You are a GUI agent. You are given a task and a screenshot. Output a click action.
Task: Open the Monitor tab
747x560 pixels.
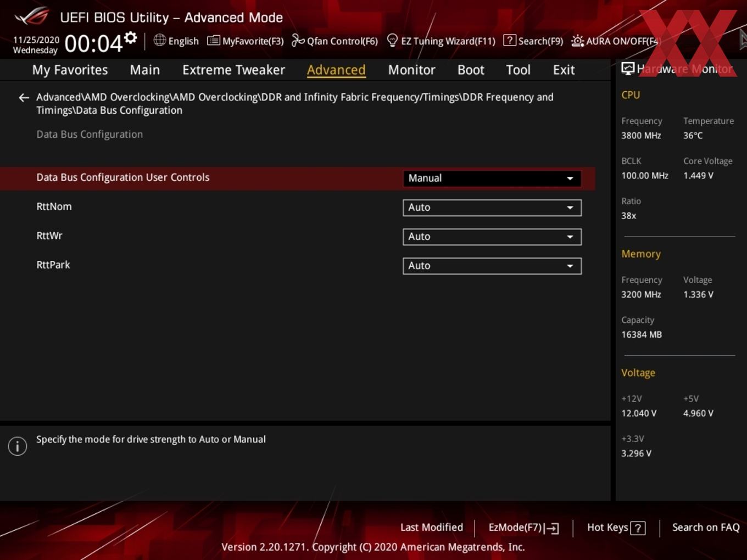point(411,70)
